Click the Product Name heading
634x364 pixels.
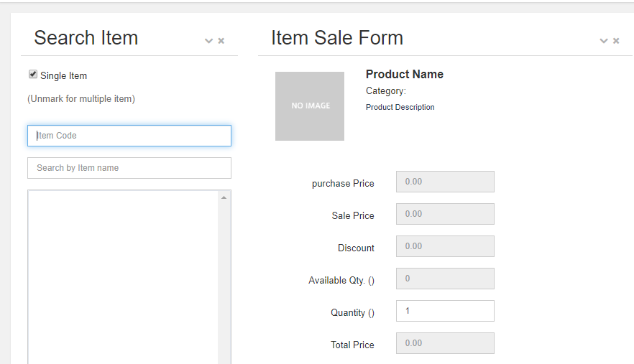(x=404, y=75)
